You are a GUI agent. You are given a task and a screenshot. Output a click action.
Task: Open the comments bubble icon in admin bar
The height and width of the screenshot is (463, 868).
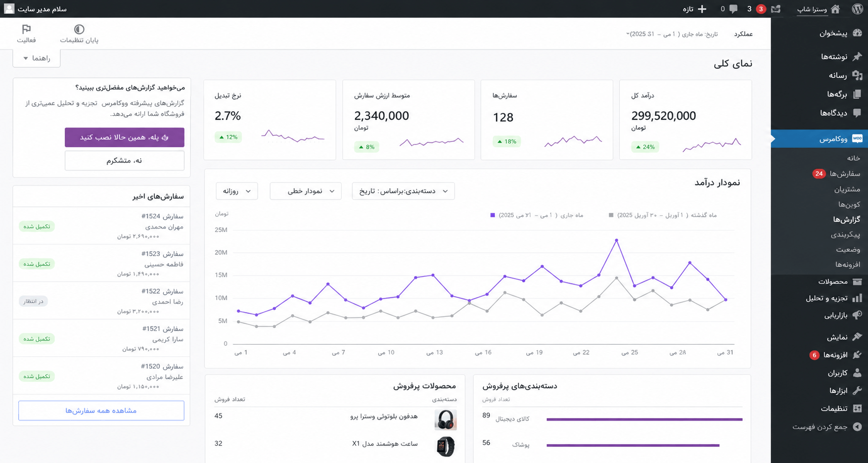point(734,9)
